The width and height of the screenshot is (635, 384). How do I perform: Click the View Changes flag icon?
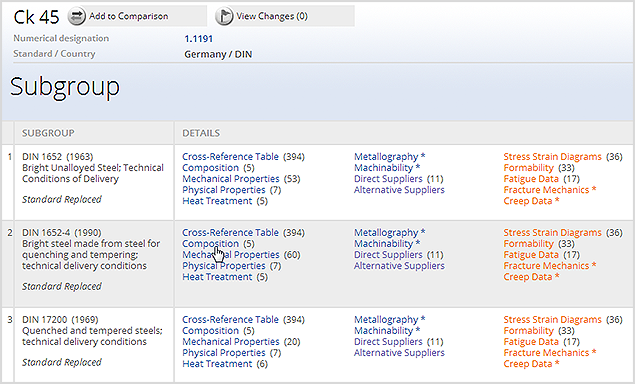click(x=224, y=16)
